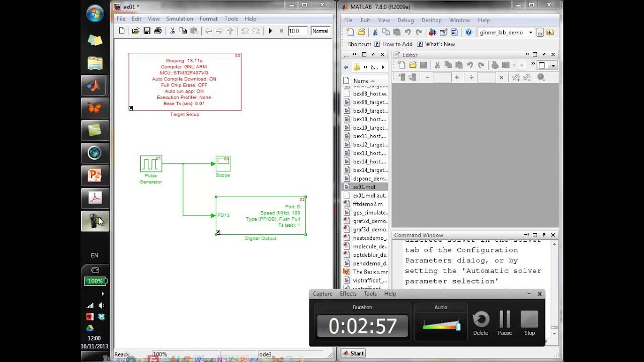Open Editor layout dropdown arrow at right
This screenshot has width=644, height=362.
(x=553, y=65)
